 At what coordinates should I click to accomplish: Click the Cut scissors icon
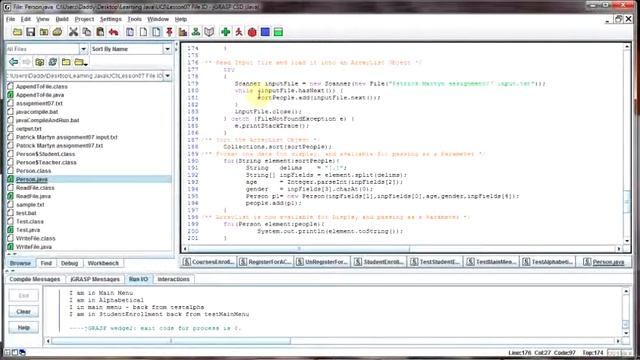(73, 32)
